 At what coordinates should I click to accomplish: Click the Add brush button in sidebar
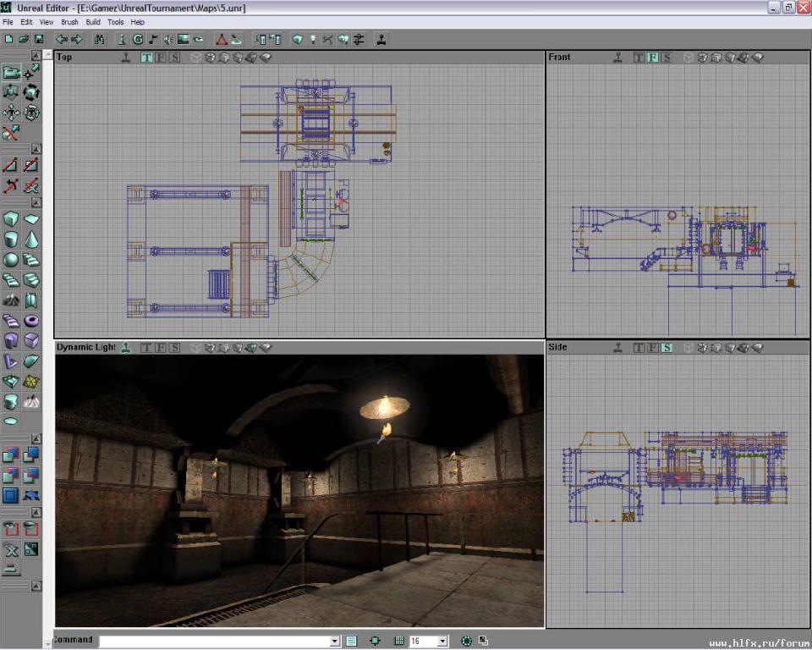11,456
